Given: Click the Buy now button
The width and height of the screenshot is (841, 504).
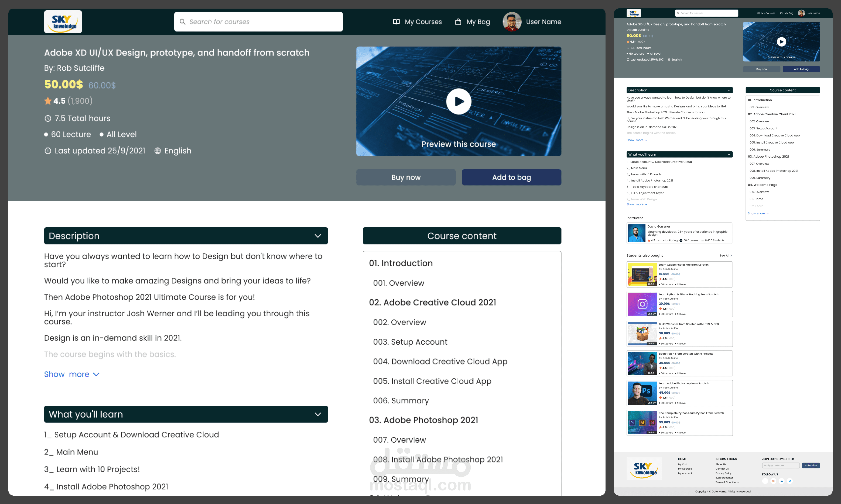Looking at the screenshot, I should (x=406, y=177).
